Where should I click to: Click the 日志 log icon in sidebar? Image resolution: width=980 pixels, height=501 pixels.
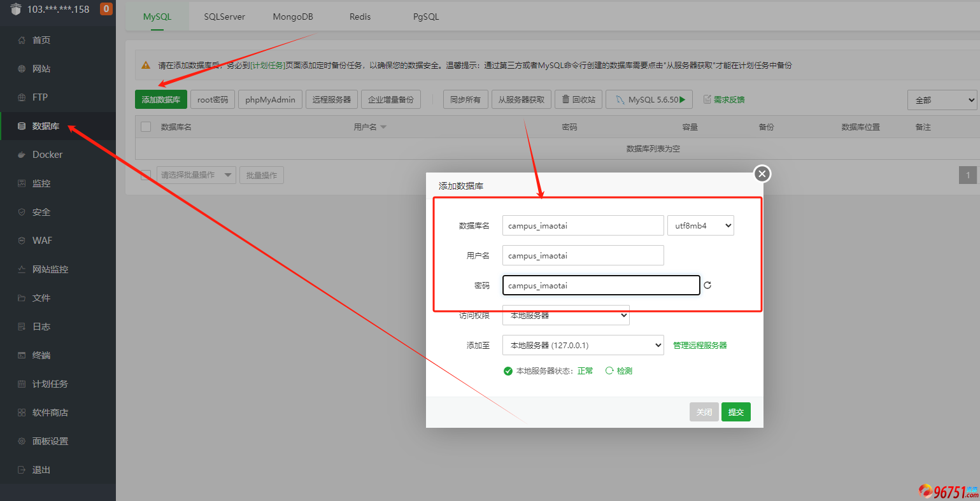(22, 327)
